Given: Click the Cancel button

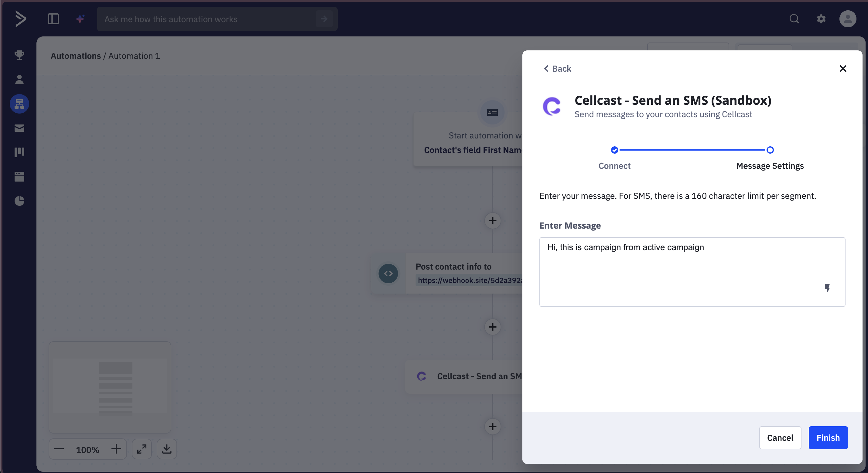Looking at the screenshot, I should [x=780, y=437].
